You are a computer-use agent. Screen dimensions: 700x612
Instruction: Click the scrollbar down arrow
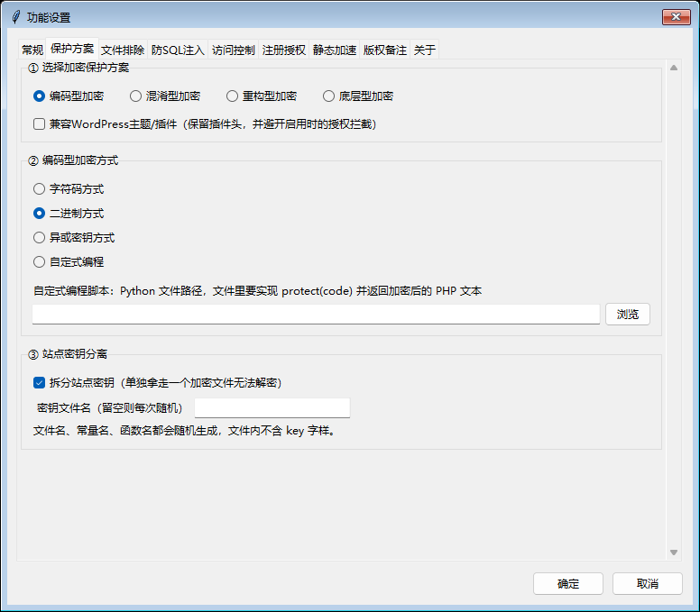tap(674, 553)
